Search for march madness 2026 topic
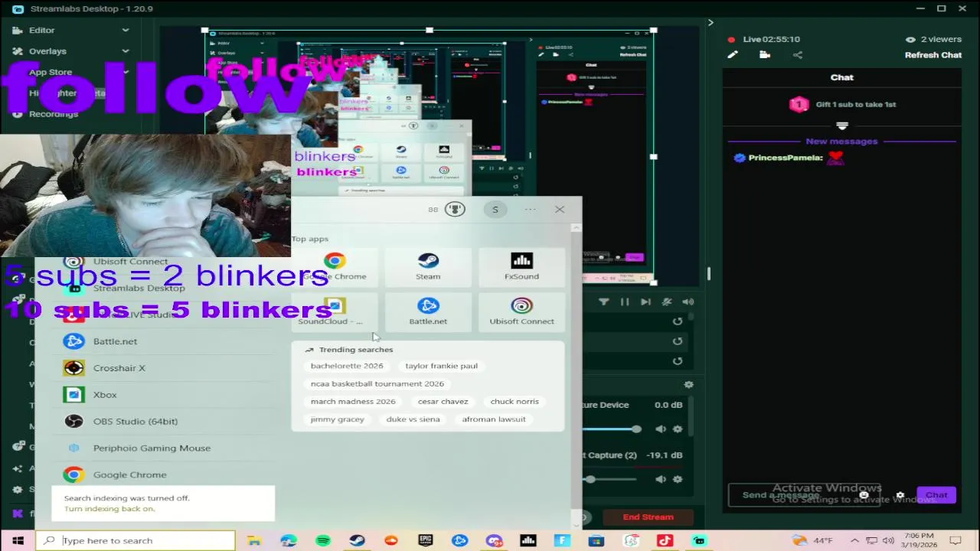Screen dimensions: 980x551 (x=353, y=401)
